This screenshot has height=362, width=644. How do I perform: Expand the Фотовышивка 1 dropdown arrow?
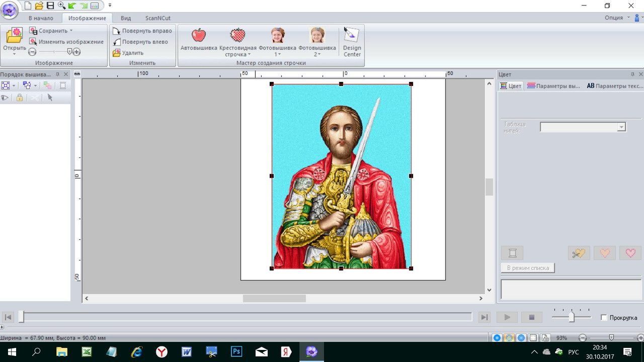280,54
